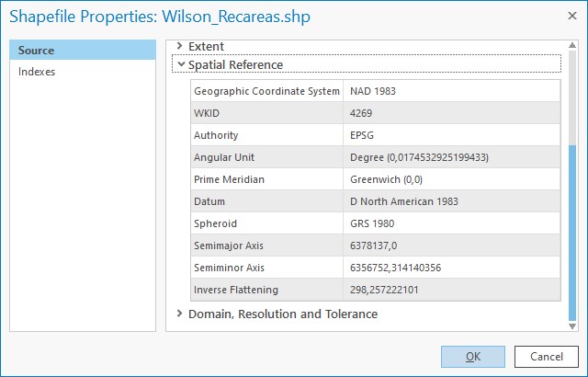Click the OK button
The height and width of the screenshot is (377, 588).
coord(472,357)
